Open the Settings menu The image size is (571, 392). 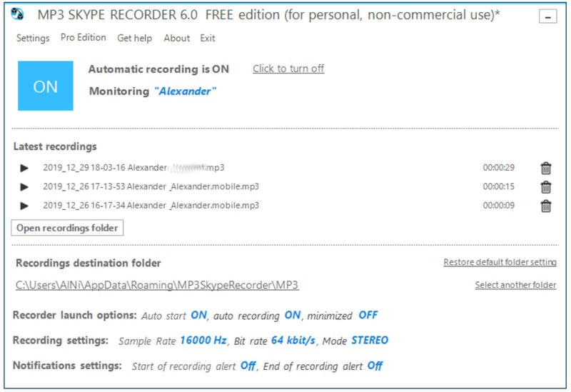click(33, 39)
